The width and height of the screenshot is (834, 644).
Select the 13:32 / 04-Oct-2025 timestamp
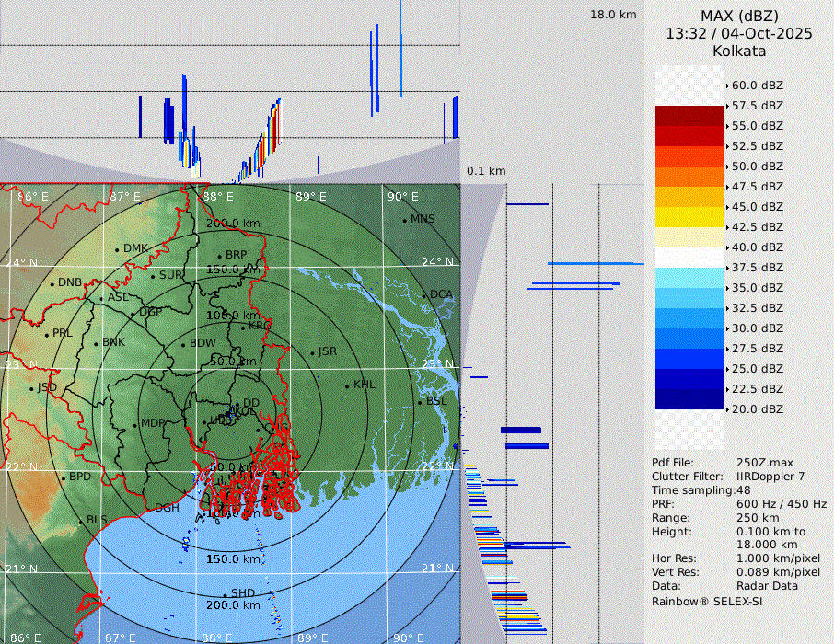pos(739,33)
